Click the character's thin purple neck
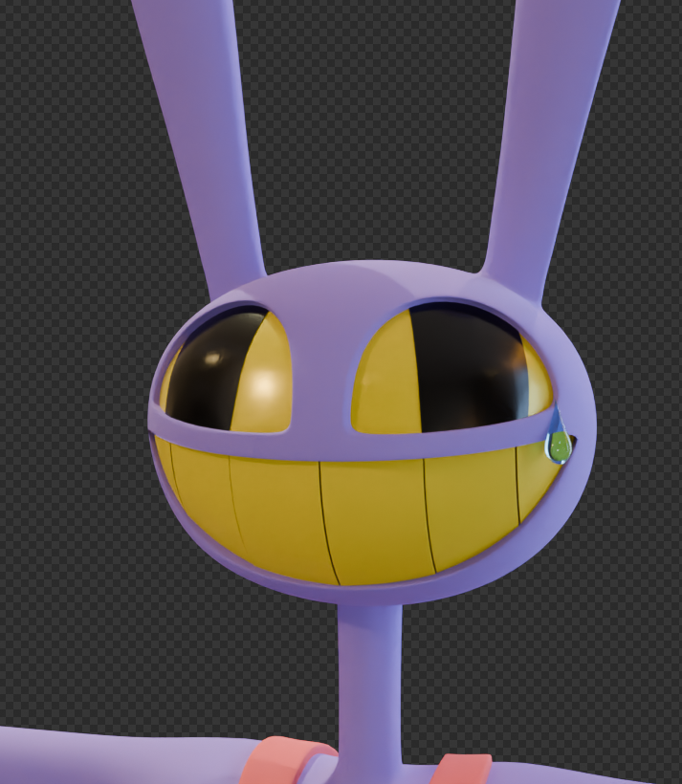This screenshot has height=784, width=682. point(370,685)
